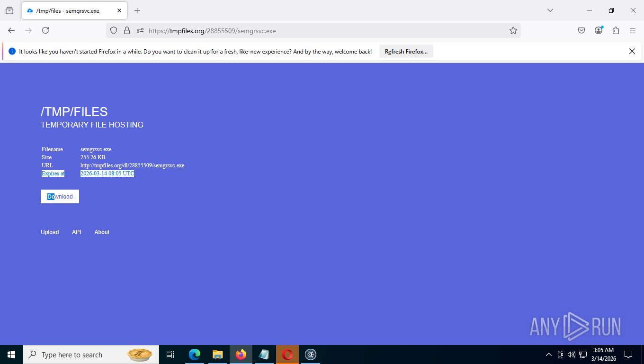Viewport: 644px width, 364px height.
Task: Open the Action Center notifications icon
Action: tap(628, 355)
